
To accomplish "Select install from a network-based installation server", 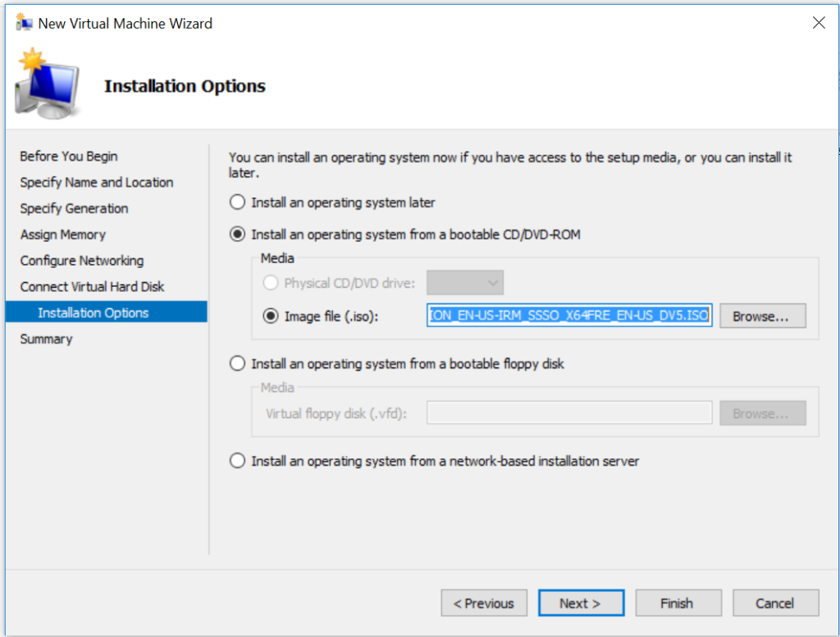I will click(x=237, y=461).
